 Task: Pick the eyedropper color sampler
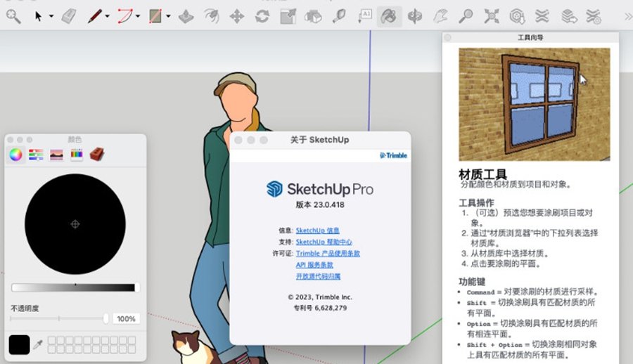pyautogui.click(x=38, y=344)
